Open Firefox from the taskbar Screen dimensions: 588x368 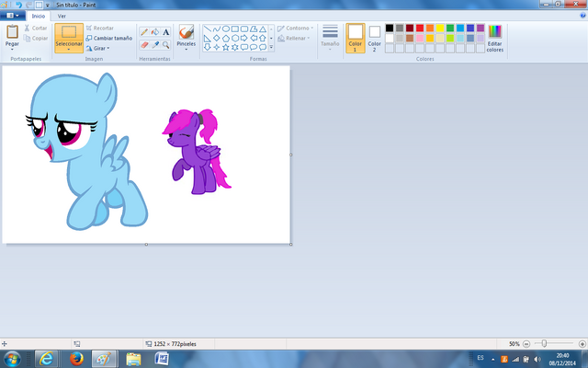tap(76, 359)
